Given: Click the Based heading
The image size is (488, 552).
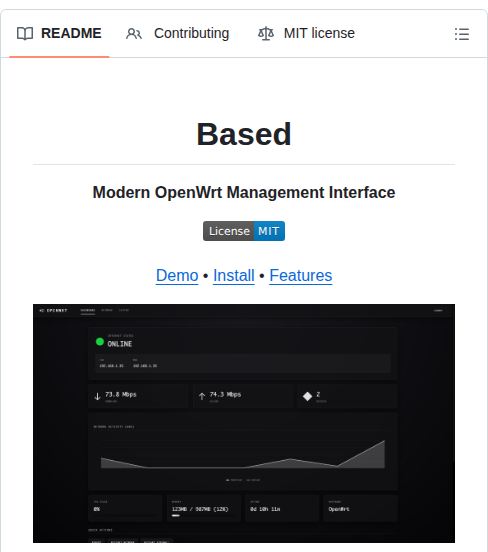Looking at the screenshot, I should 244,134.
